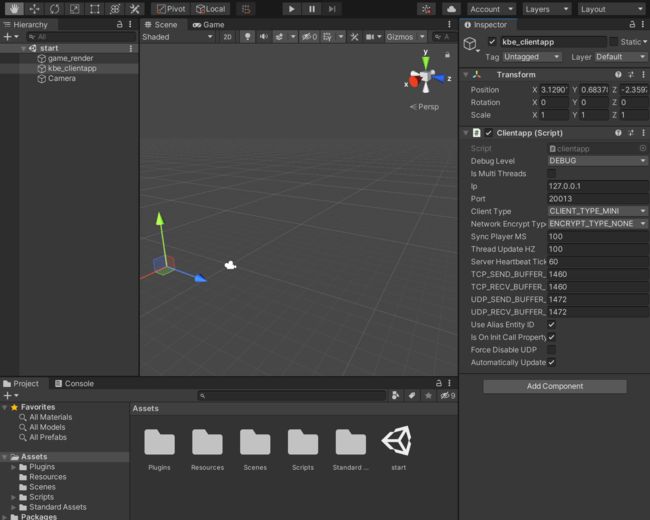Open the Layers dropdown
The height and width of the screenshot is (520, 650).
click(x=547, y=9)
